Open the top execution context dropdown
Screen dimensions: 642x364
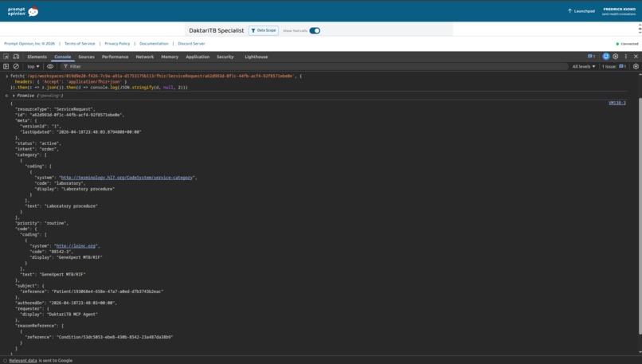click(33, 66)
